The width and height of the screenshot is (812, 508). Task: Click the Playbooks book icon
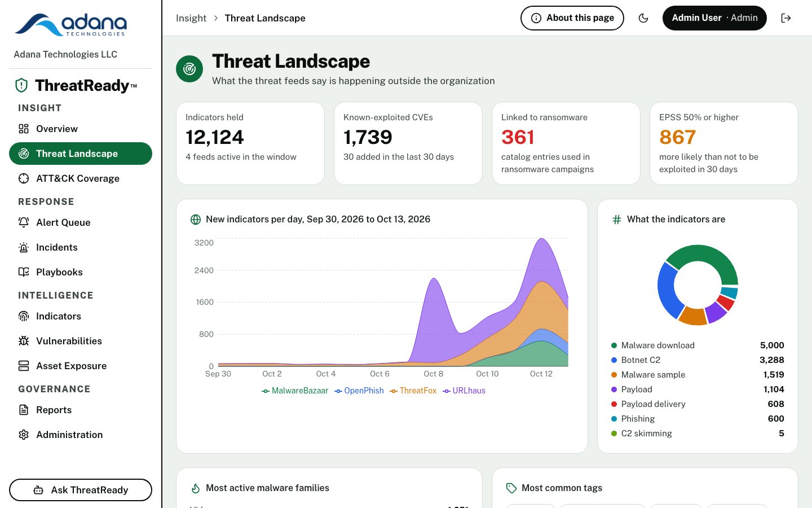point(24,272)
